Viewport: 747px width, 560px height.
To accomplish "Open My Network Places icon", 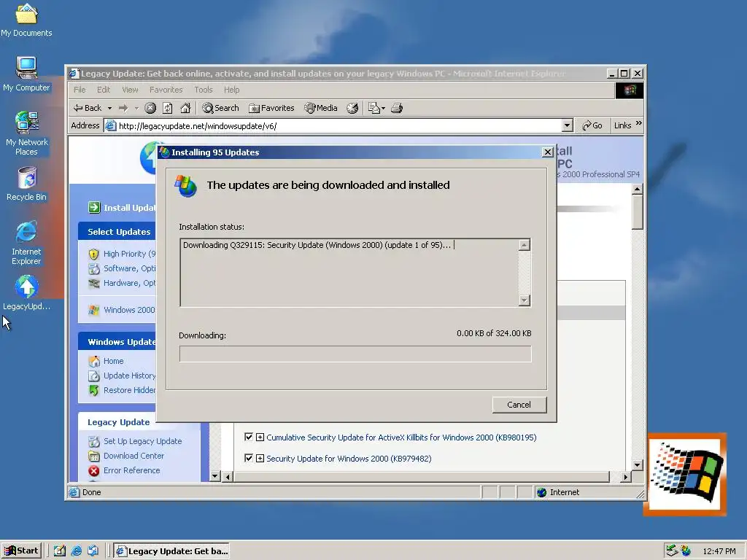I will [x=27, y=133].
